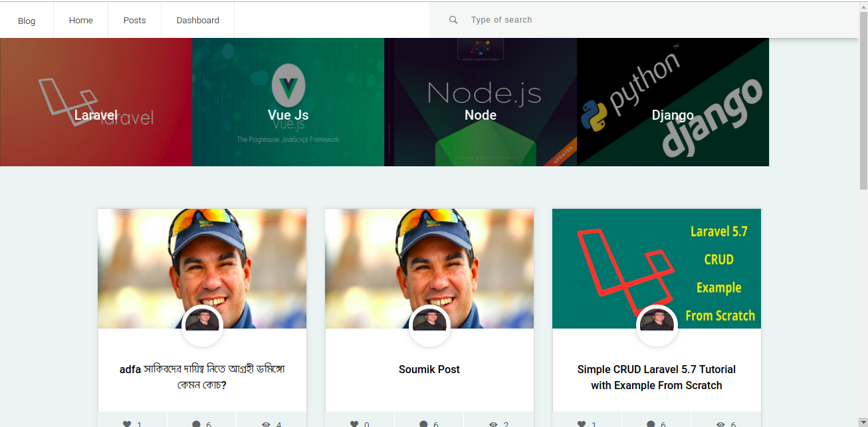Click the search magnifier icon

point(453,20)
